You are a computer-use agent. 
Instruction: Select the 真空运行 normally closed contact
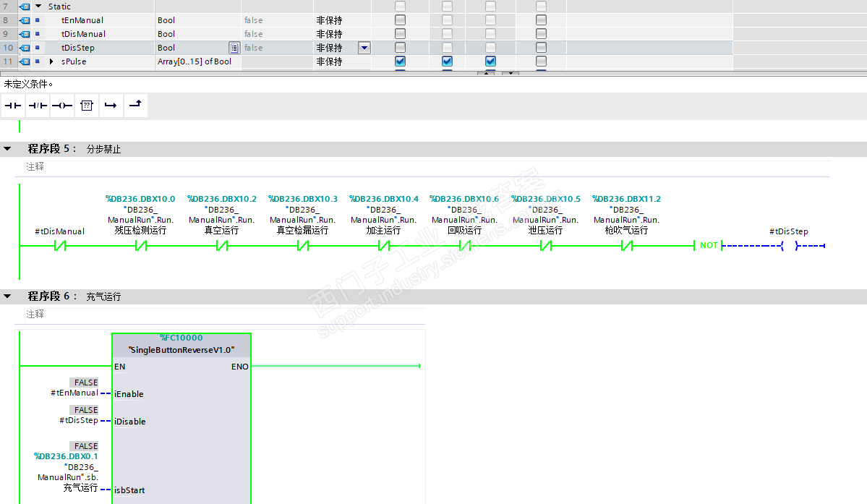pos(222,246)
